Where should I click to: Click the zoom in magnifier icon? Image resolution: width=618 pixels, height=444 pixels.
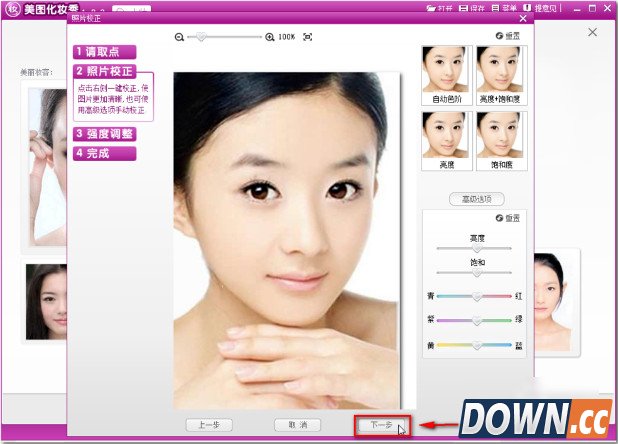(270, 37)
